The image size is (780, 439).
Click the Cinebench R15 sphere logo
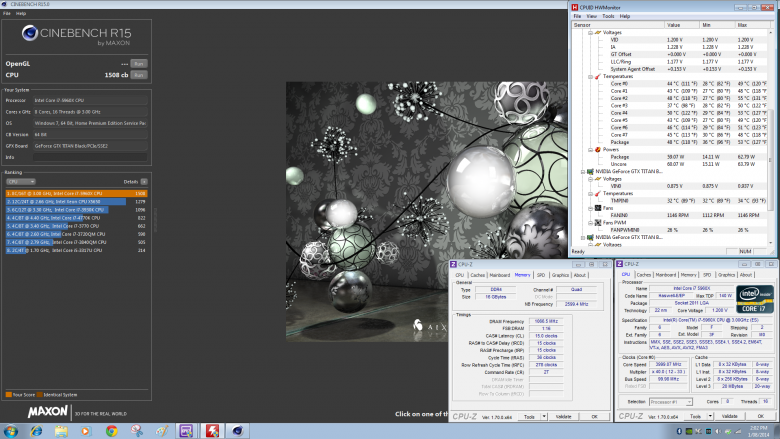coord(30,33)
